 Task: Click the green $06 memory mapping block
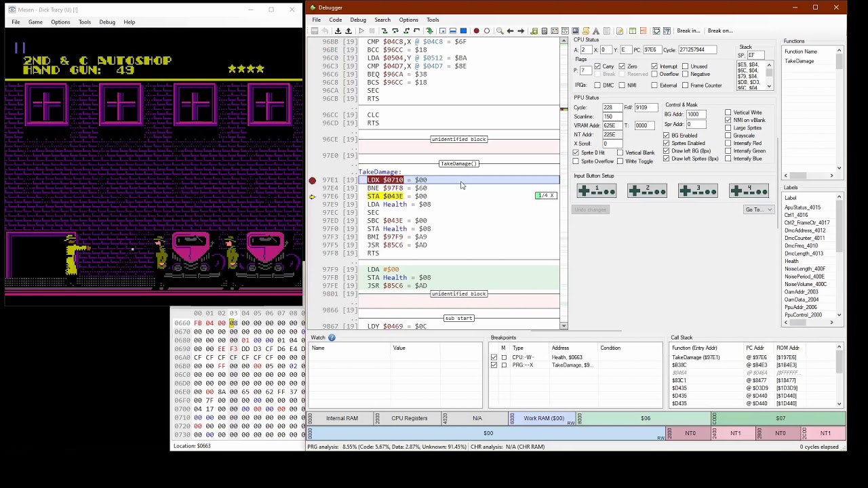(645, 418)
